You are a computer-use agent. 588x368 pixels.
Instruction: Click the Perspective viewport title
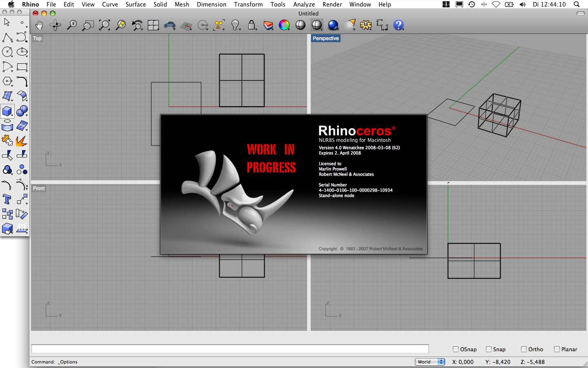coord(325,38)
